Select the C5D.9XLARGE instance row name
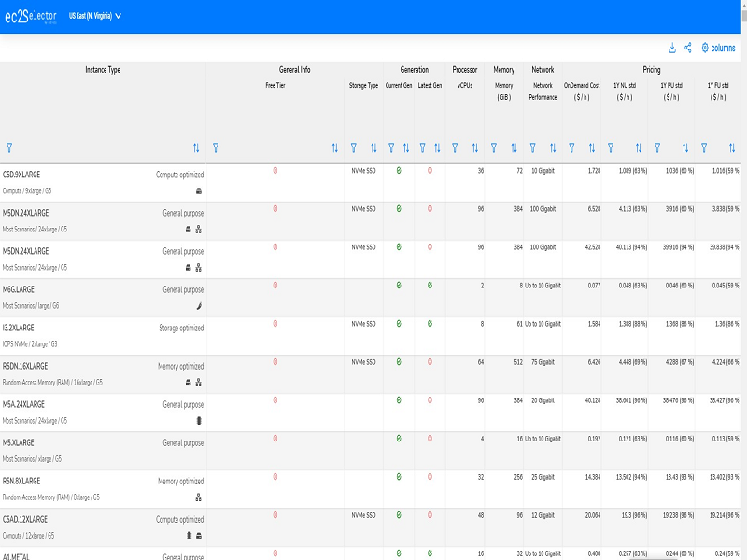Image resolution: width=747 pixels, height=560 pixels. point(21,175)
